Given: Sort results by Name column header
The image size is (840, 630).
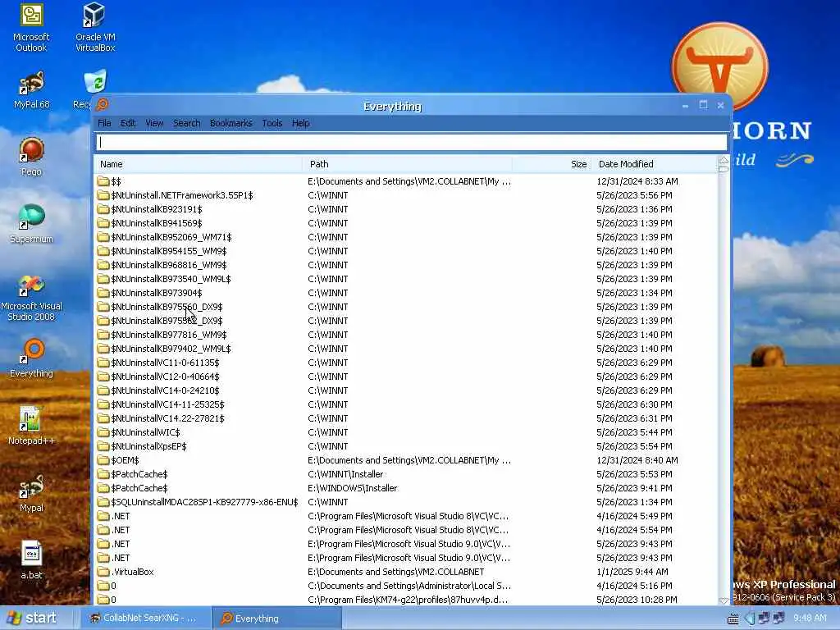Looking at the screenshot, I should [x=199, y=164].
